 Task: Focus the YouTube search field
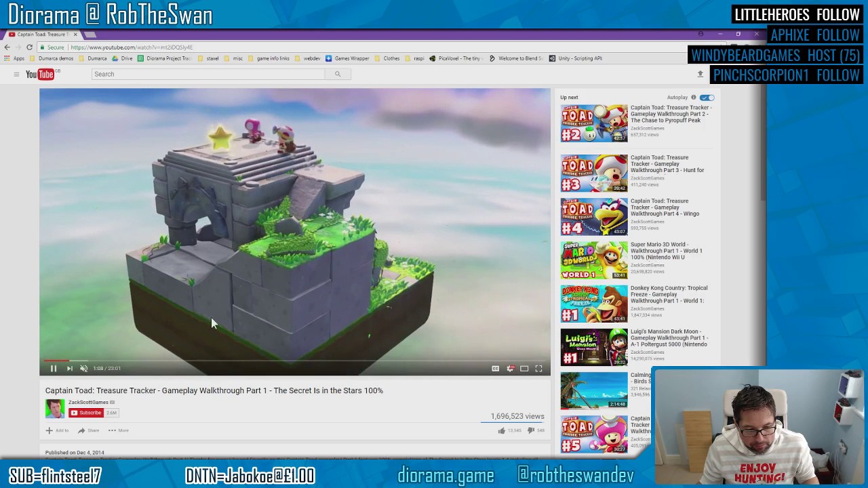pos(208,74)
